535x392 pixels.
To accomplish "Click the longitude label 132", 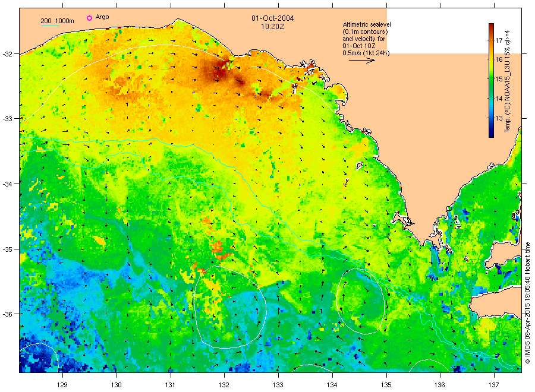I will click(224, 385).
